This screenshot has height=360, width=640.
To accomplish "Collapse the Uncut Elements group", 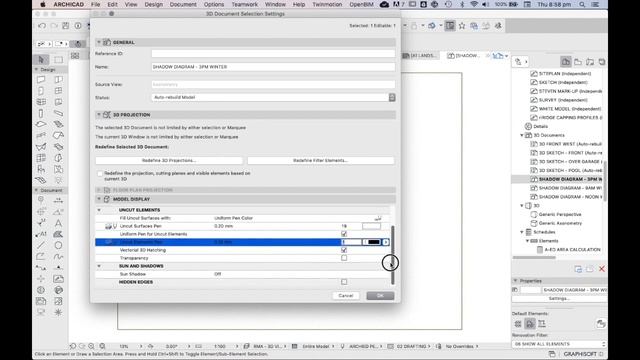I will pyautogui.click(x=99, y=210).
